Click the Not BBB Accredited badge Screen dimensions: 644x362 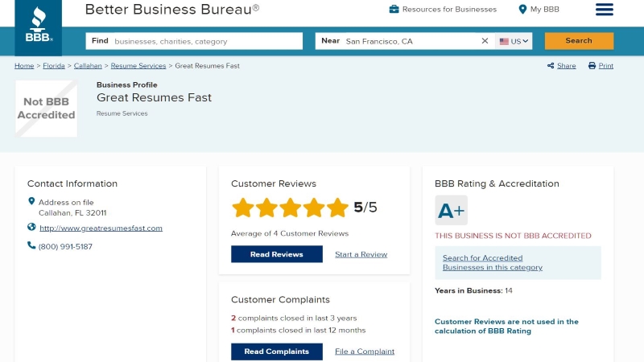[x=46, y=109]
